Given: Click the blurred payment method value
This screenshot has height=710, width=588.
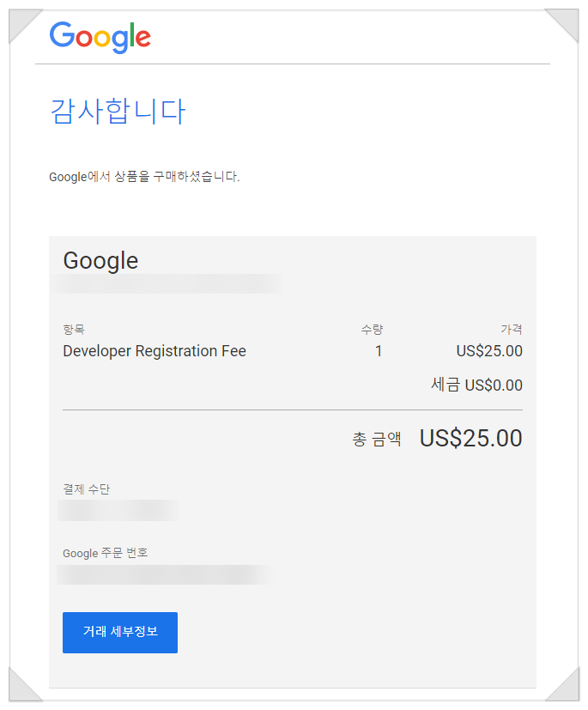Looking at the screenshot, I should [x=118, y=510].
